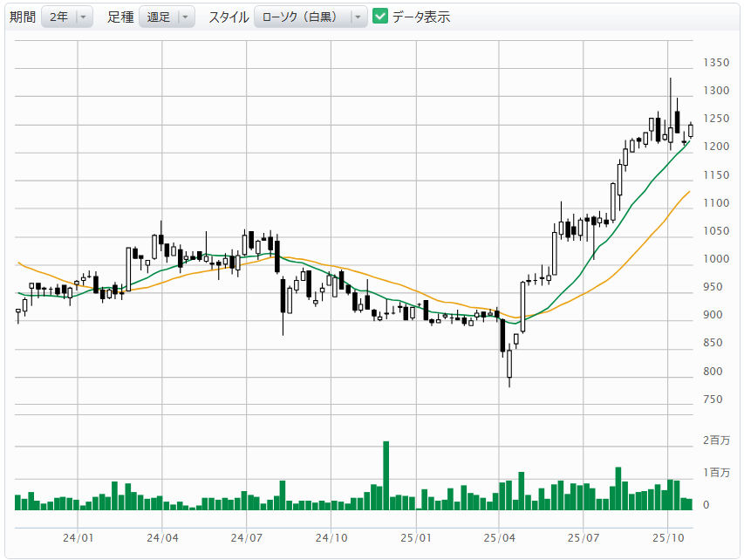Click the 足種 label text
This screenshot has height=560, width=744.
[x=121, y=17]
